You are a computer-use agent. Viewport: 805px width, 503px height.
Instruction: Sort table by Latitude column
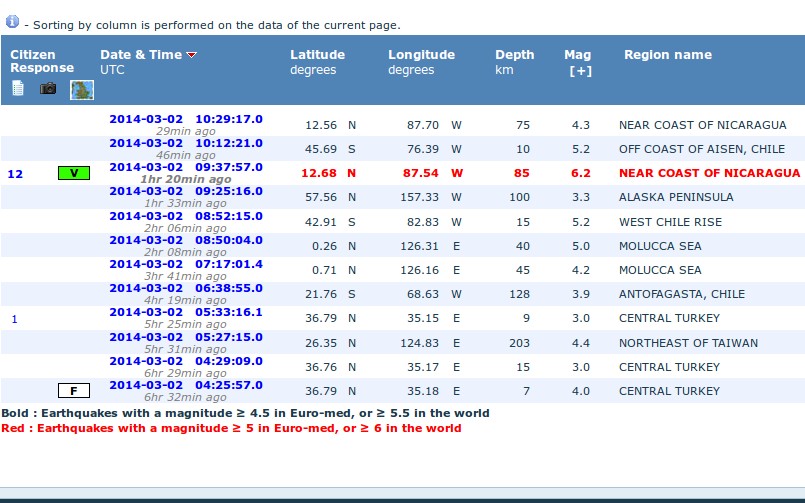point(317,55)
